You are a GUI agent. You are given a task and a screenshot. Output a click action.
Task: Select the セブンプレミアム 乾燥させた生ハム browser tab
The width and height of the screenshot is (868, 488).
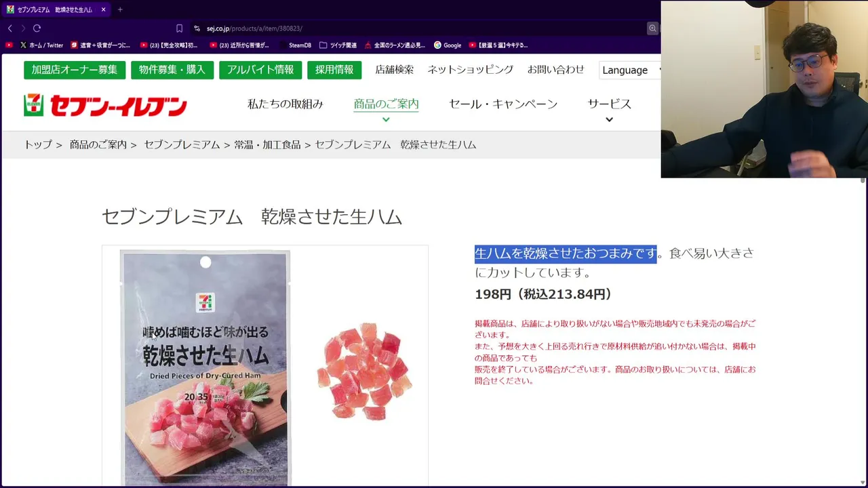click(56, 9)
